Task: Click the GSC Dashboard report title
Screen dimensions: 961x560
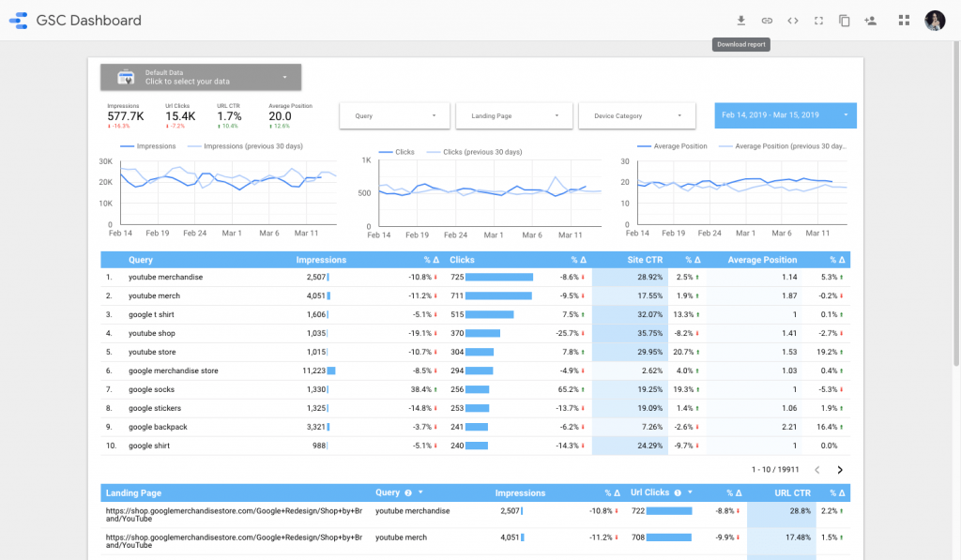Action: (89, 21)
